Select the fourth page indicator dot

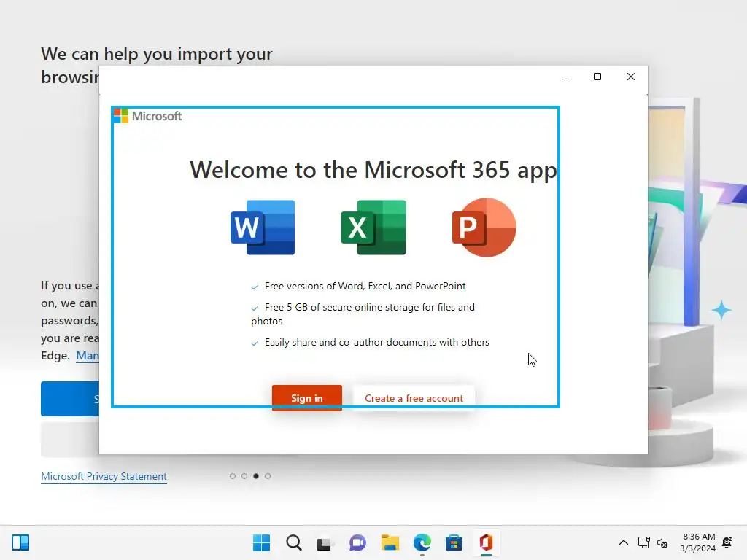click(268, 475)
